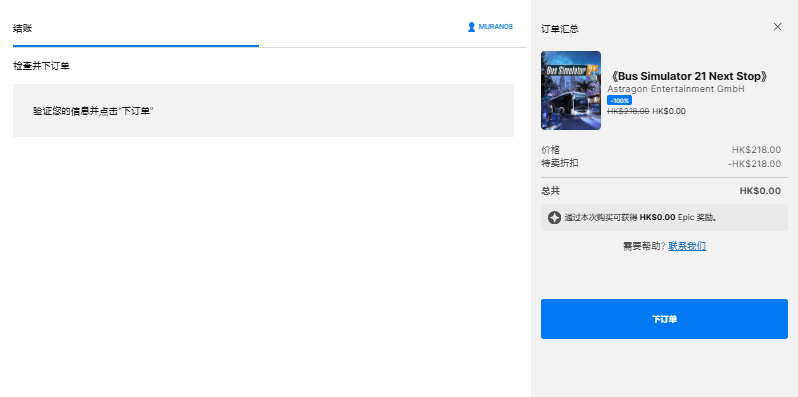Click the 总共 total HK$0.00 amount

click(760, 191)
